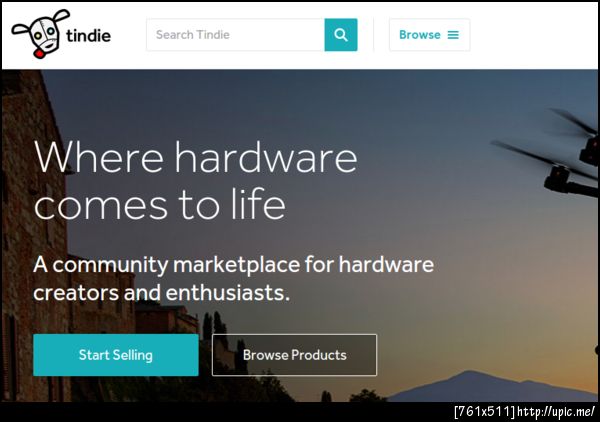Click the magnifying glass search button
This screenshot has width=600, height=422.
341,35
